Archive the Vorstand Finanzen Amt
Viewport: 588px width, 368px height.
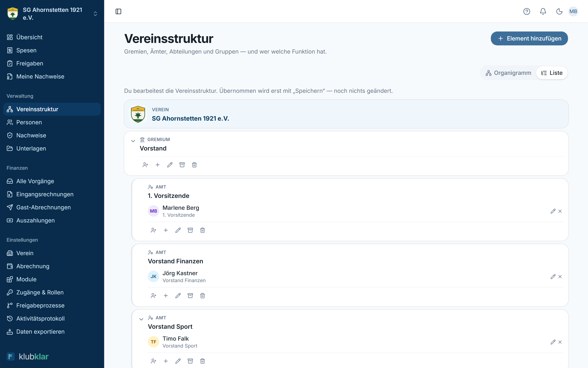click(x=190, y=296)
